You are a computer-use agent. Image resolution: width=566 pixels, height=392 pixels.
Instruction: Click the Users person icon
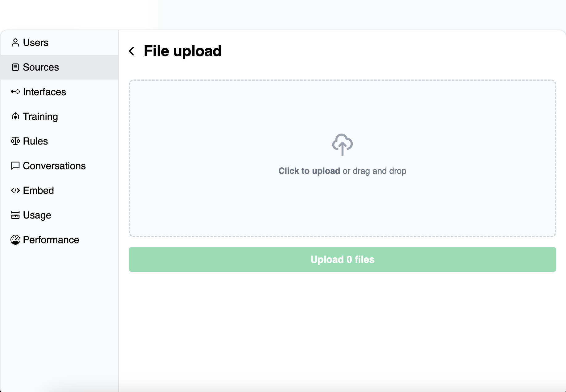tap(15, 43)
